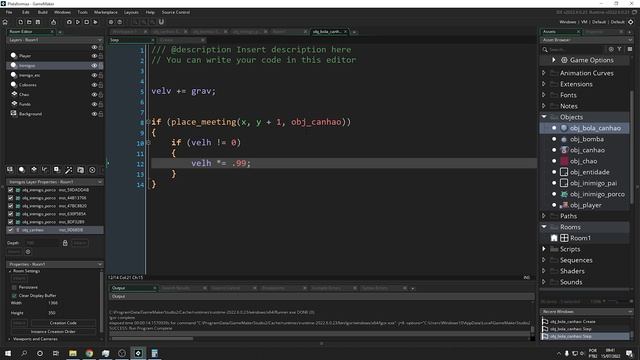
Task: Open obj_bola_canhao Create in Recent Windows
Action: click(572, 322)
